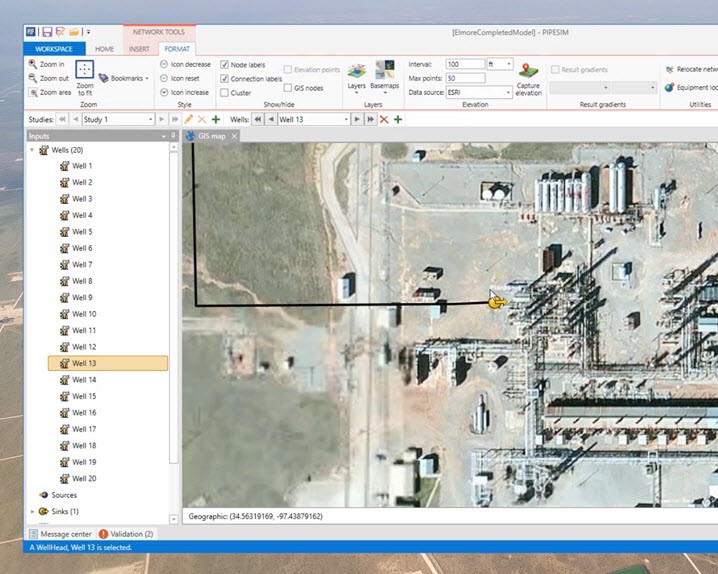Open the Validation (2) panel

pyautogui.click(x=126, y=534)
